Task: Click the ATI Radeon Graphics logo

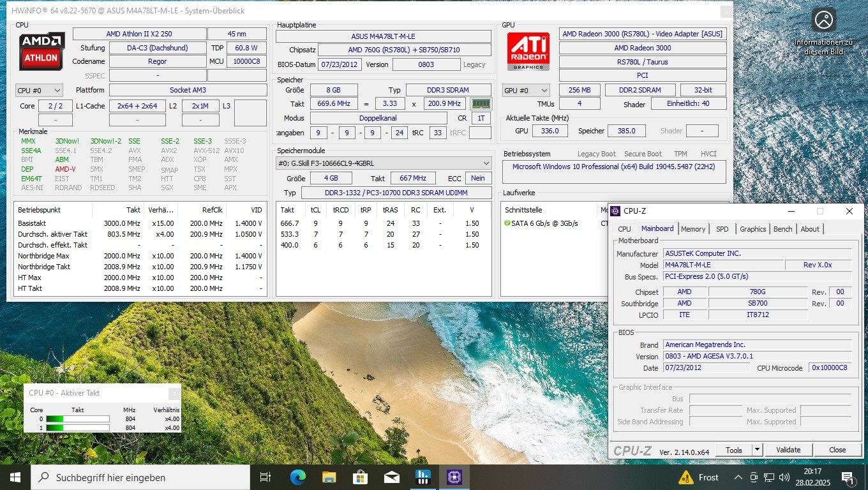Action: pyautogui.click(x=528, y=51)
